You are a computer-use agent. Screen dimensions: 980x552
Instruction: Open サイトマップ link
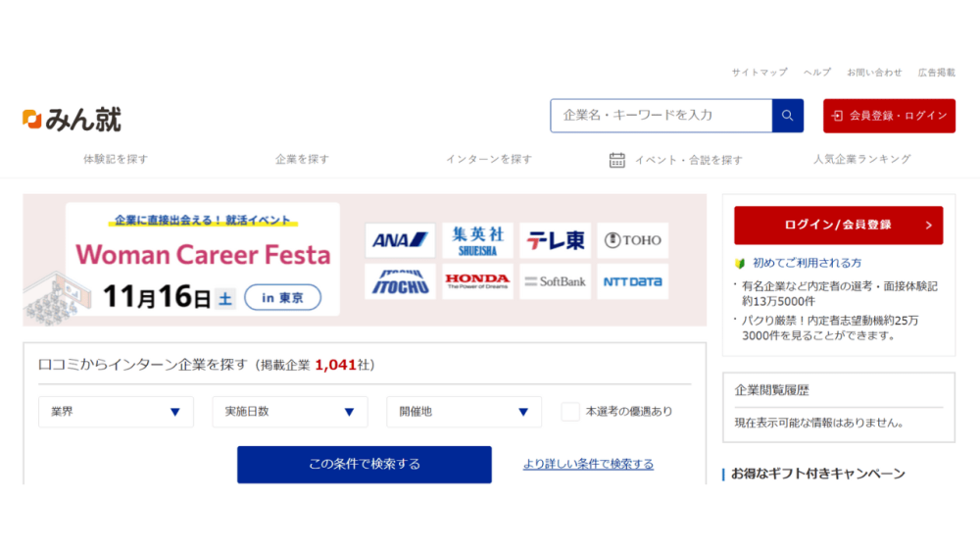click(x=759, y=73)
